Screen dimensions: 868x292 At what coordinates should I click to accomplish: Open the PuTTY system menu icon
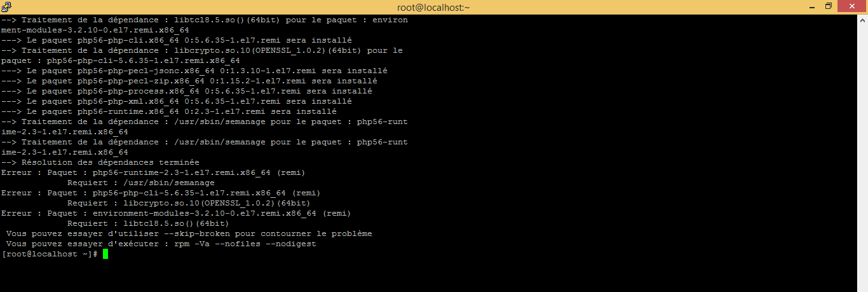(6, 6)
